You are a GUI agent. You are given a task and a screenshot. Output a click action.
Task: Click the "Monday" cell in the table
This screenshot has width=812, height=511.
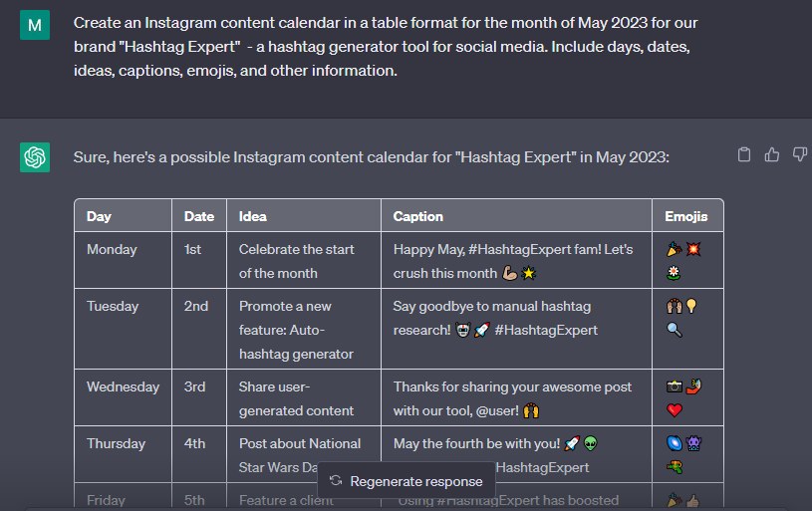(112, 249)
